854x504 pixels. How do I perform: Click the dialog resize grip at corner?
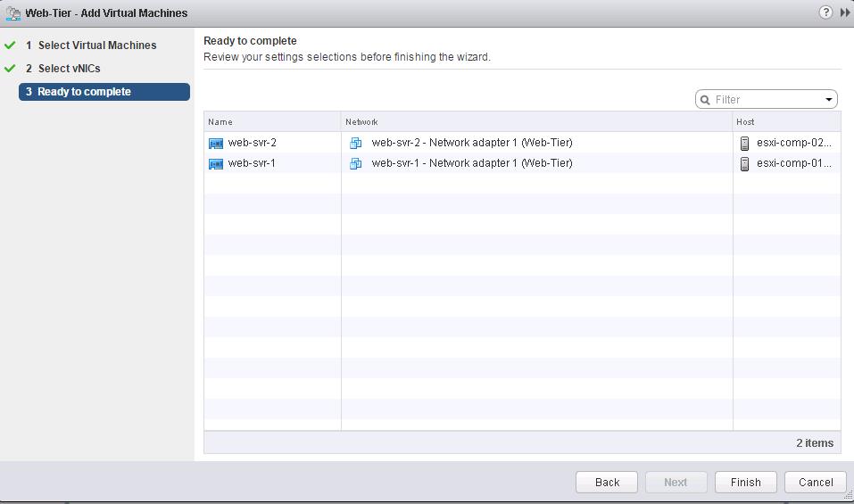(x=848, y=495)
